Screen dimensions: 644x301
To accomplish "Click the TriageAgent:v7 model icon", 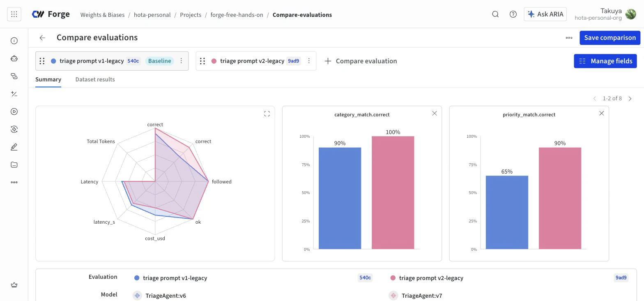I will pos(393,295).
